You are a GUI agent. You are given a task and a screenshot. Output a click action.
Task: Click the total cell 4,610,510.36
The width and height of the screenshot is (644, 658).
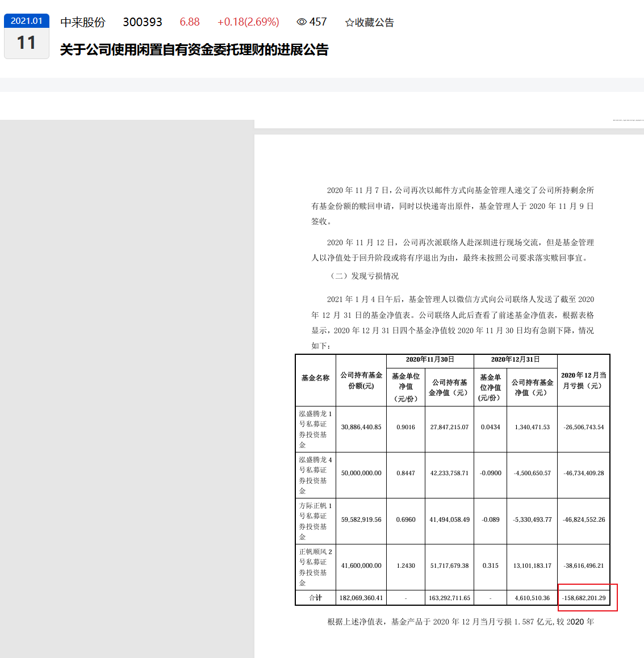[532, 598]
